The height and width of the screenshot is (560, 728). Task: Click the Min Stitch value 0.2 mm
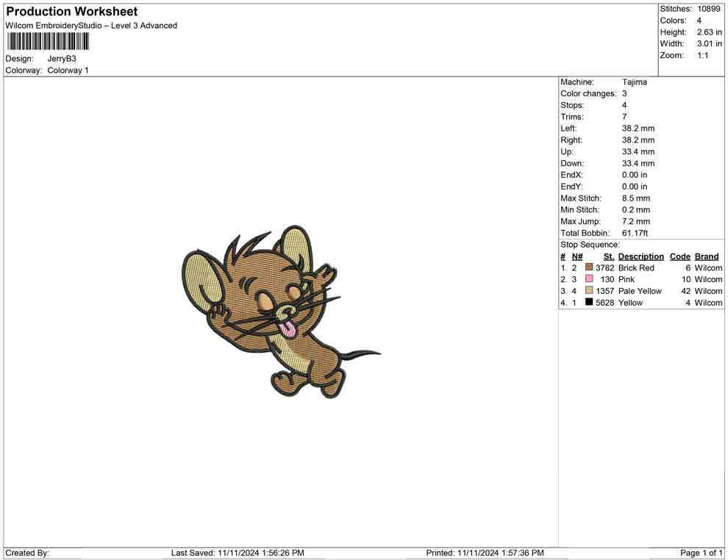(x=636, y=209)
